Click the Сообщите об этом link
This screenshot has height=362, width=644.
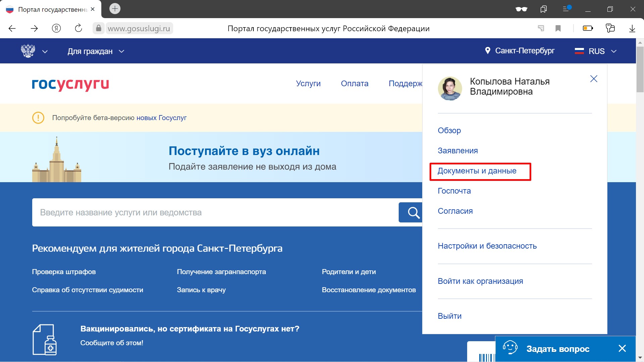click(112, 343)
